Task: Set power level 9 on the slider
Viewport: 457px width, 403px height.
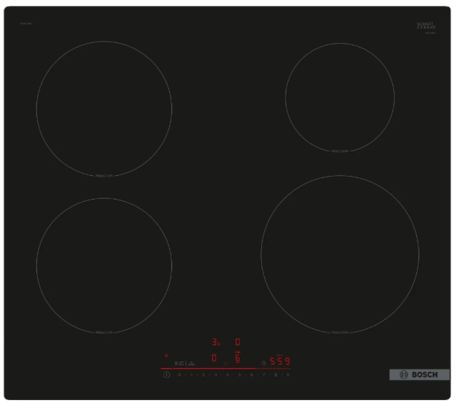Action: coord(288,375)
